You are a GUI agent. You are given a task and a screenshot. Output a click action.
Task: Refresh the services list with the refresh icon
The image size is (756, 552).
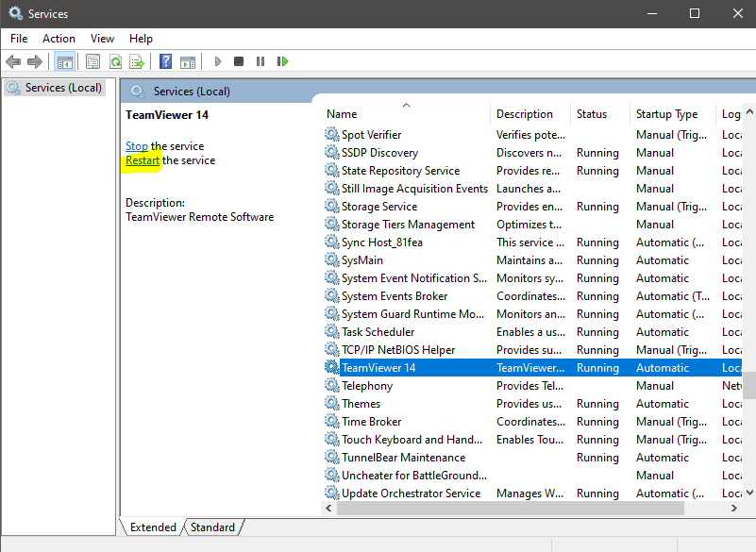coord(114,60)
